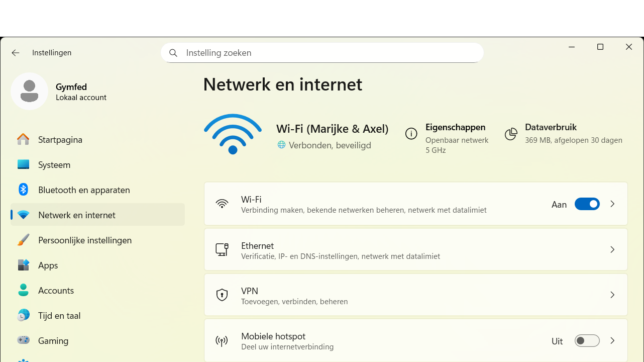Click the VPN shield icon

coord(222,295)
